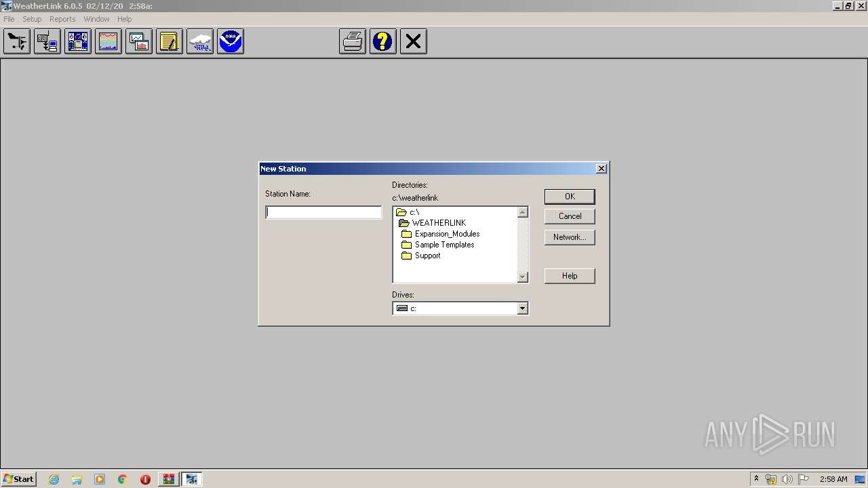
Task: Click the download data from station icon
Action: (47, 41)
